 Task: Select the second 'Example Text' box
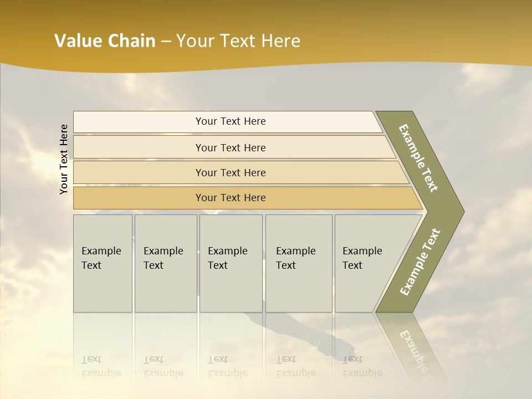point(165,263)
